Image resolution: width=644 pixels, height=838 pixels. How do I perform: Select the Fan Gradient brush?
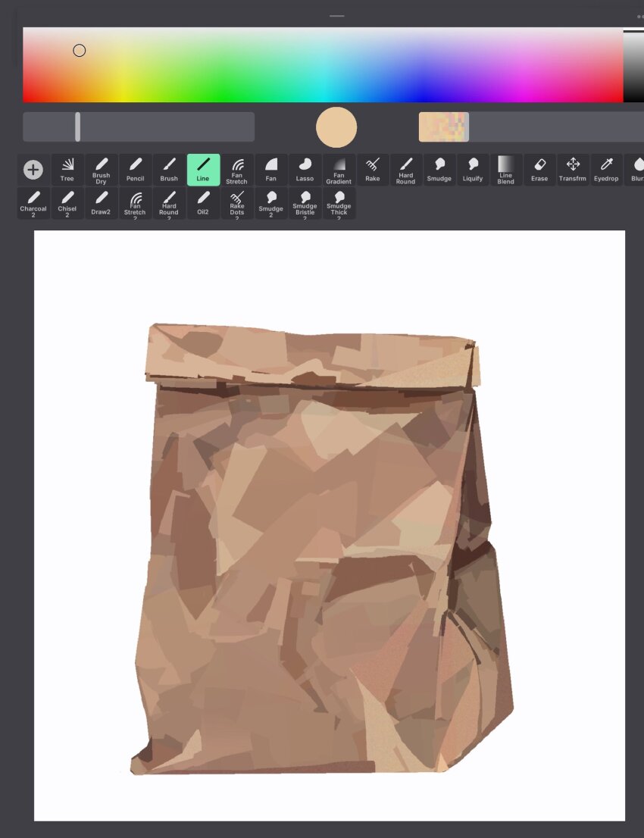coord(339,170)
